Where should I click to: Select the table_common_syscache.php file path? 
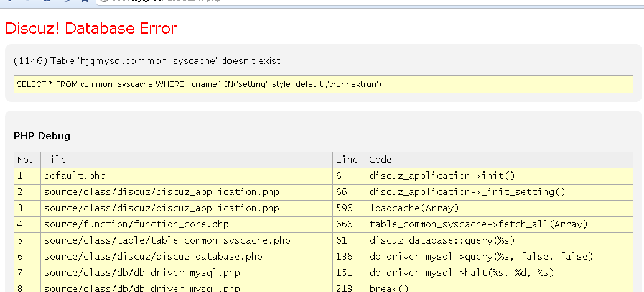point(167,240)
